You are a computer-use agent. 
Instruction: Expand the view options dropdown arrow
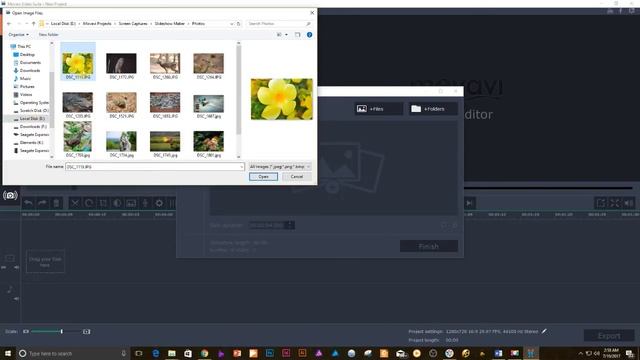287,35
